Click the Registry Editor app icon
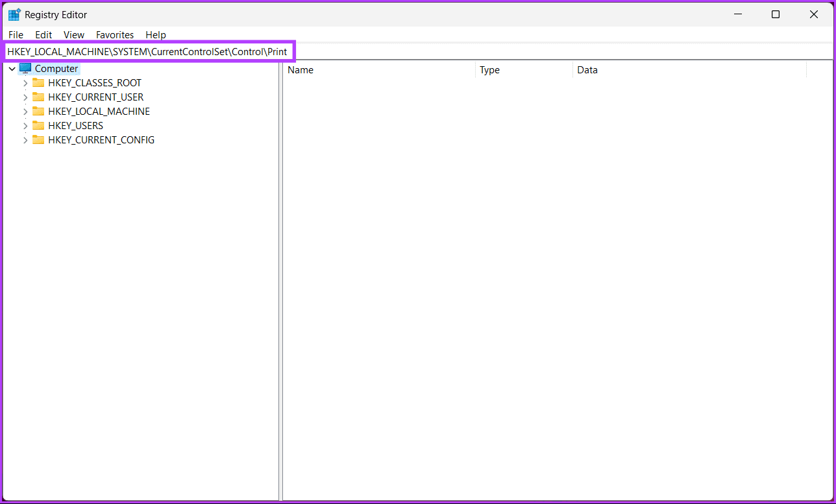 [14, 14]
